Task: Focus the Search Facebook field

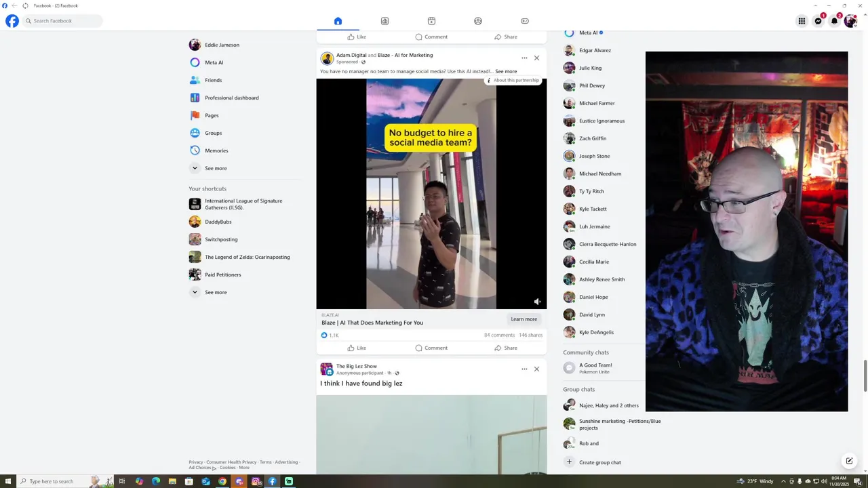Action: [62, 21]
